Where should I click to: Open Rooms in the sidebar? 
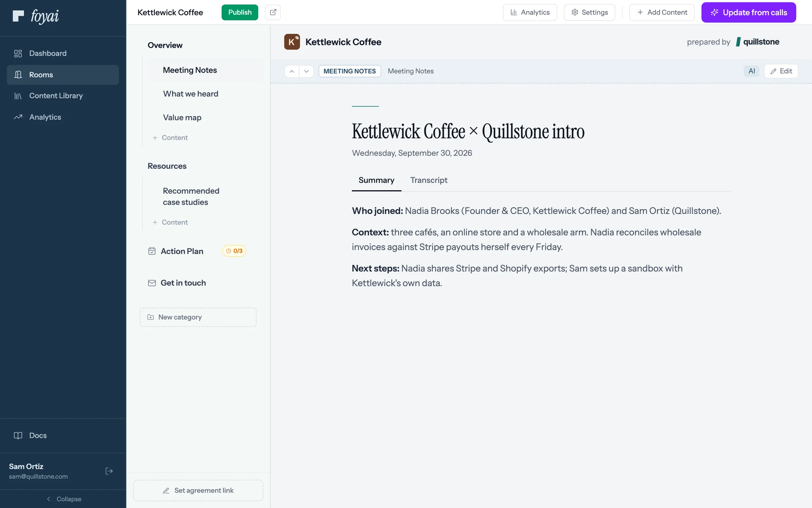[63, 75]
